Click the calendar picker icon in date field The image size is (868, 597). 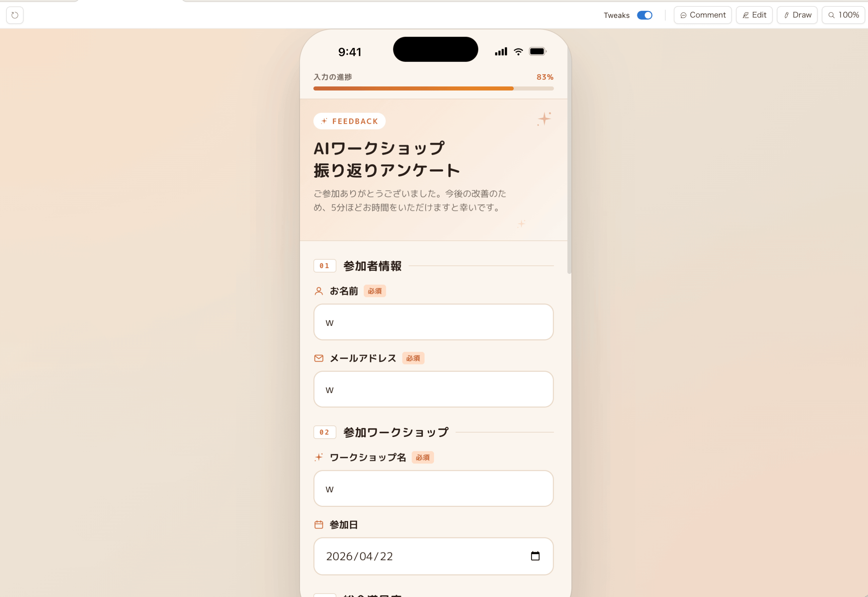(x=535, y=556)
